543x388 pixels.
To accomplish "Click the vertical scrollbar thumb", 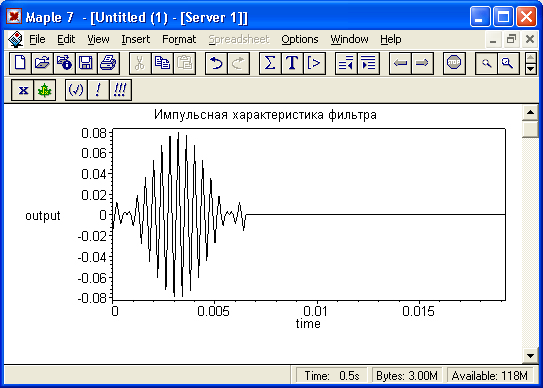I will coord(530,129).
